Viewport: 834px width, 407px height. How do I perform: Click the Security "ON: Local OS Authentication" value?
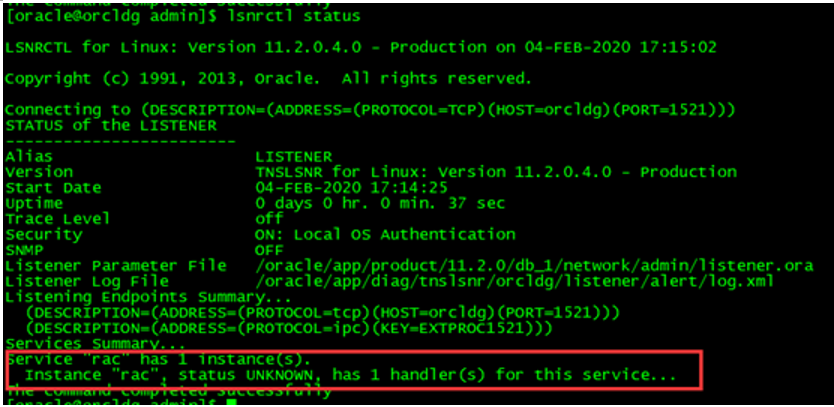point(385,234)
